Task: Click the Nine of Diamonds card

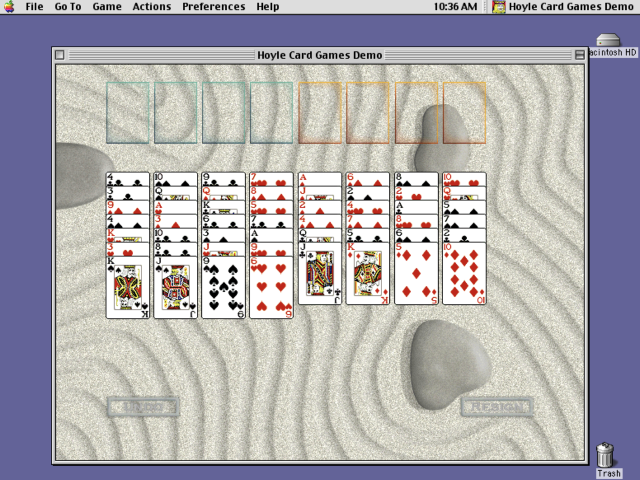Action: pos(128,207)
